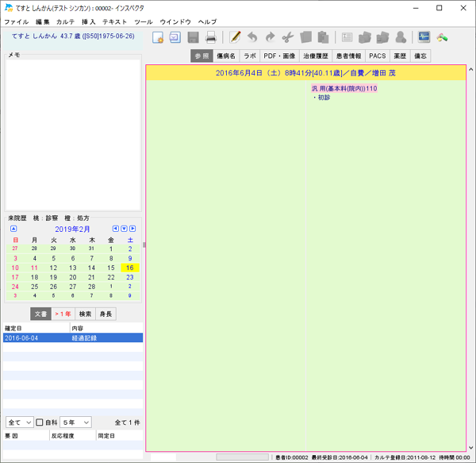Click the 要因 column header

click(x=26, y=436)
